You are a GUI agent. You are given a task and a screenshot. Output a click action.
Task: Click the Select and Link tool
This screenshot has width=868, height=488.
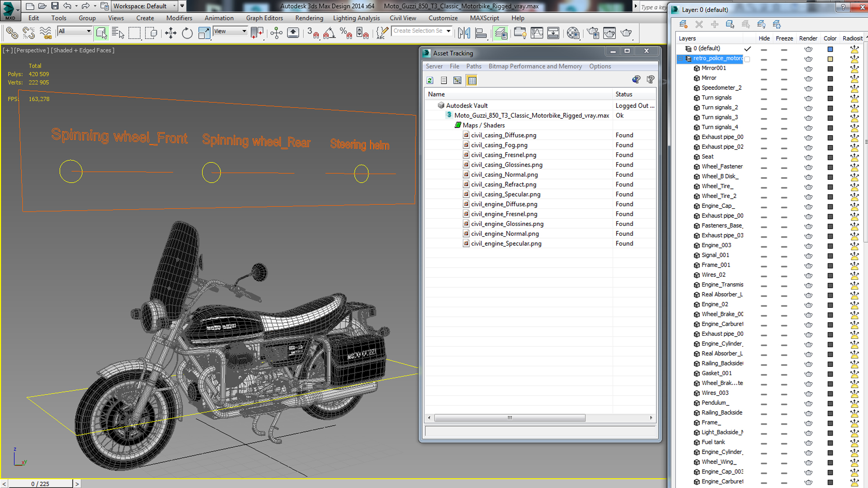click(x=12, y=33)
